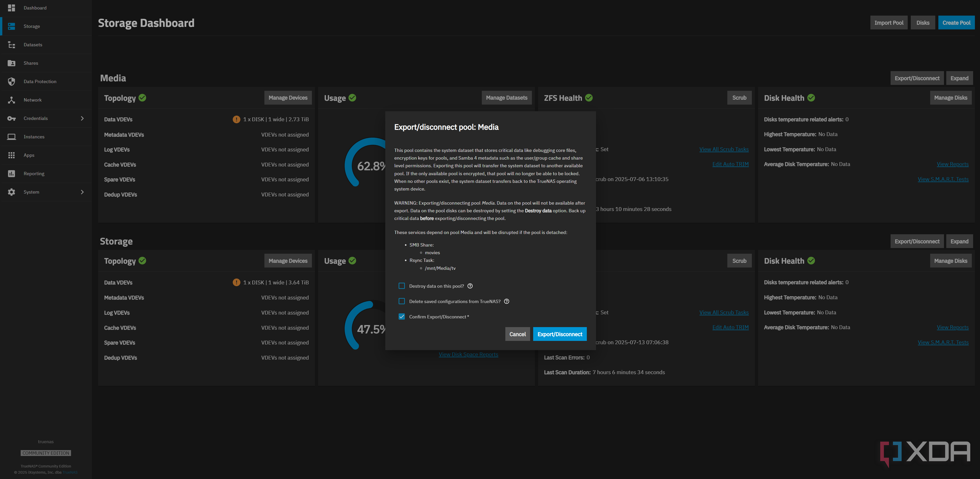Uncheck Confirm Export/Disconnect checkbox
Screen dimensions: 980x479
pos(402,317)
